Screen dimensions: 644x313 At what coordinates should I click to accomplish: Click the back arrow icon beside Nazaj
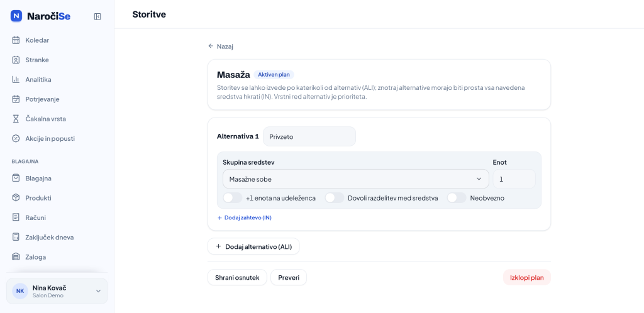coord(211,47)
